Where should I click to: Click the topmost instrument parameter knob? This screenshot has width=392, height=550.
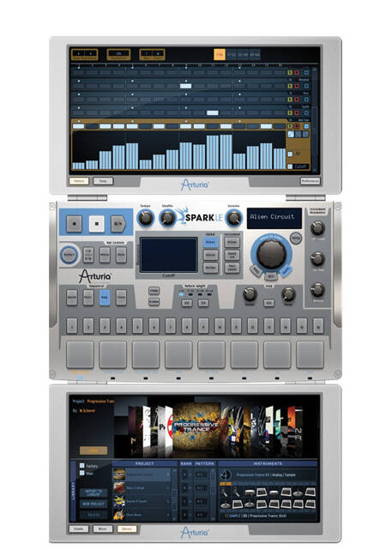tap(317, 228)
